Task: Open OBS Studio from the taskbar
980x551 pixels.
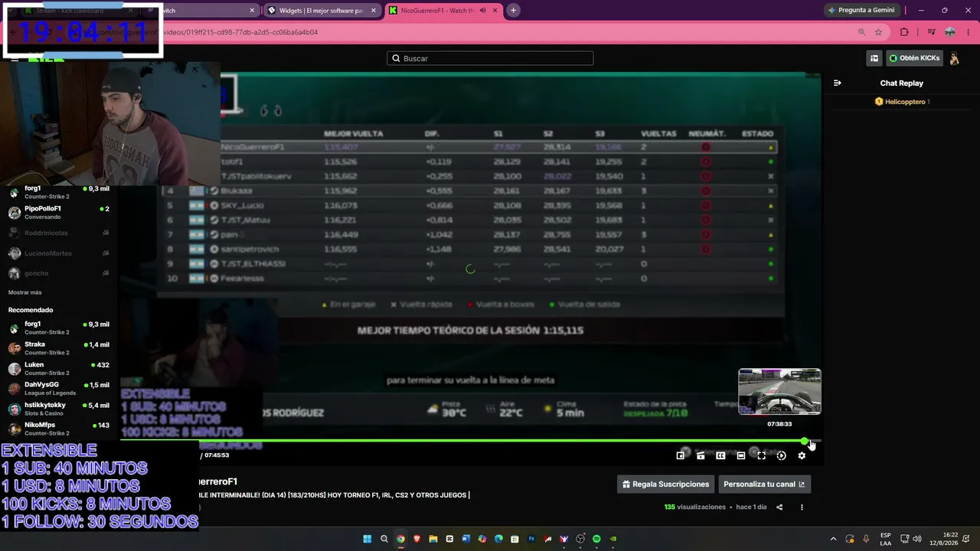Action: 580,539
